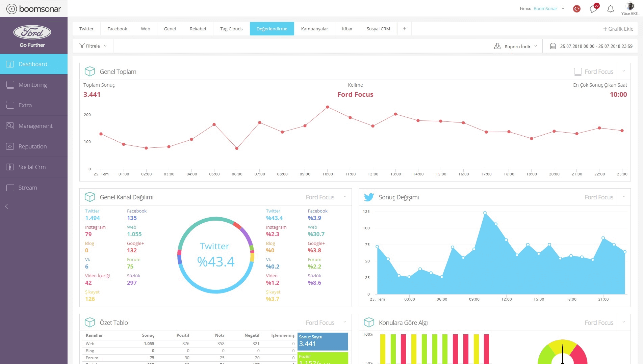Click the cube icon of Genel Kanal Dağılımı
Image resolution: width=643 pixels, height=364 pixels.
(90, 197)
